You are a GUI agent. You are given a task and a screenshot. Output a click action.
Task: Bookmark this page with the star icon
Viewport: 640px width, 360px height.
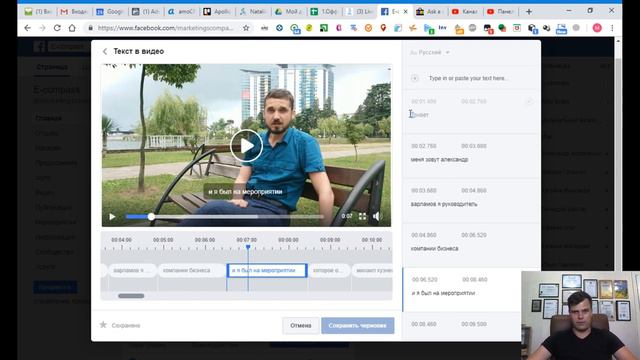point(246,28)
